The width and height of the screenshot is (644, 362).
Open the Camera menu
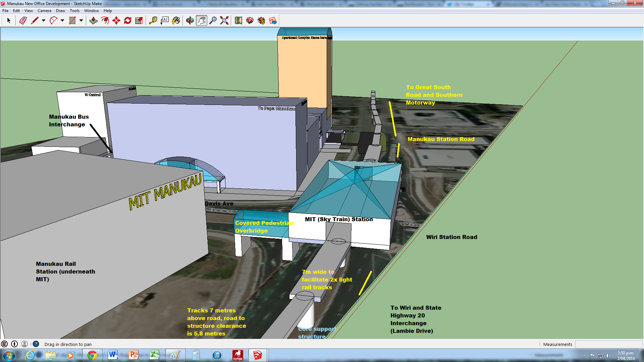point(44,11)
